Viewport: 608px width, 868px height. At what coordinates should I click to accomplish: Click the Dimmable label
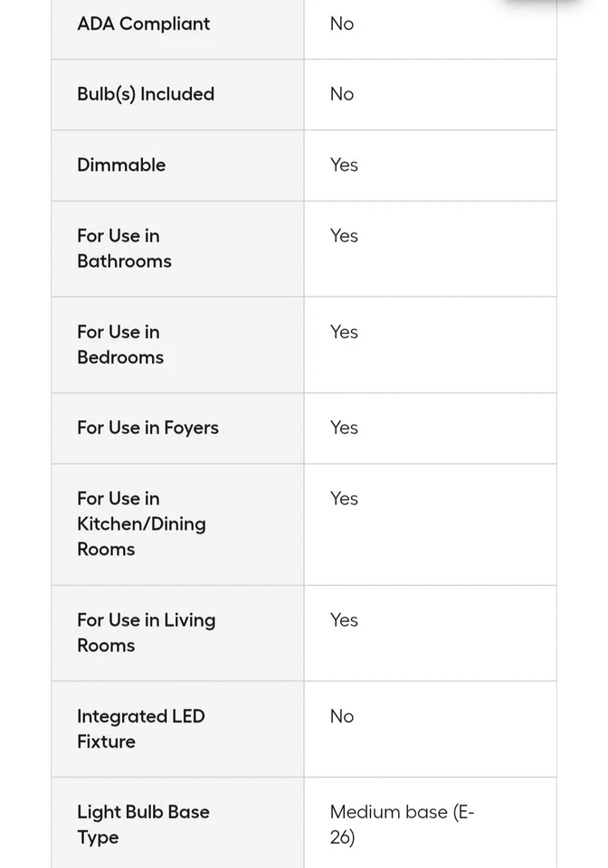[121, 165]
